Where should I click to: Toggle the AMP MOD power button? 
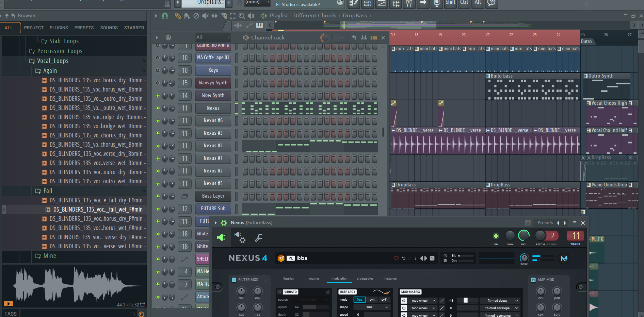(533, 280)
